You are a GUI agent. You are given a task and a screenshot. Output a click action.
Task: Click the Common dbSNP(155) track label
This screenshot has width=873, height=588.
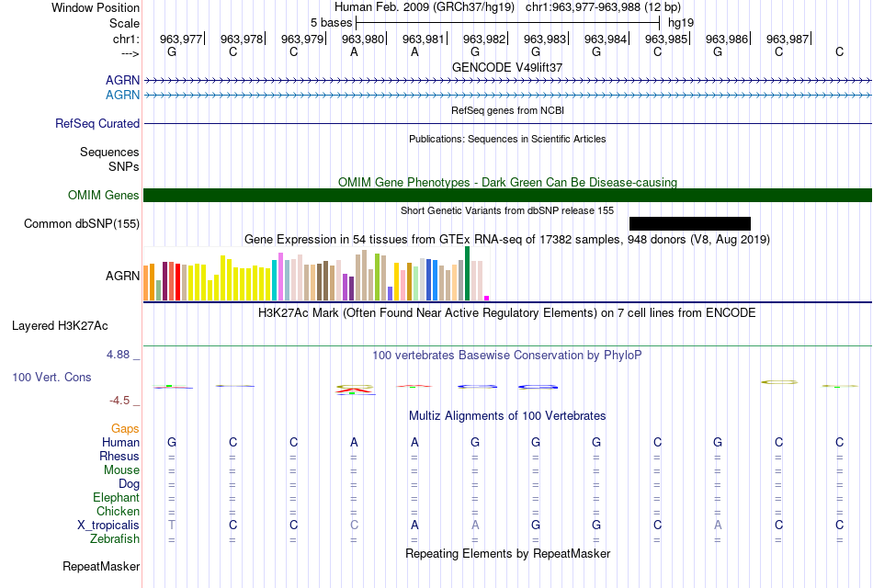click(x=82, y=224)
